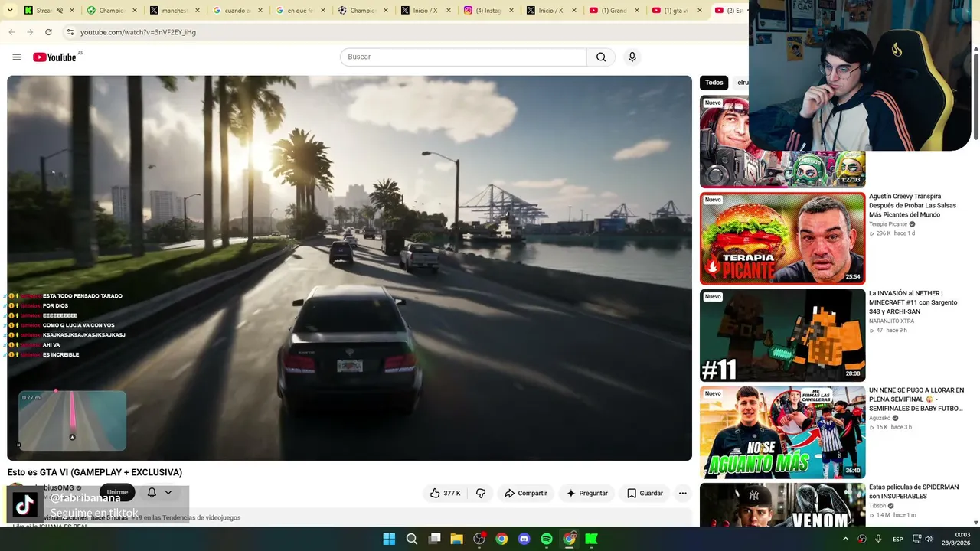Open the Windows Start menu
The height and width of the screenshot is (551, 980).
click(x=389, y=539)
